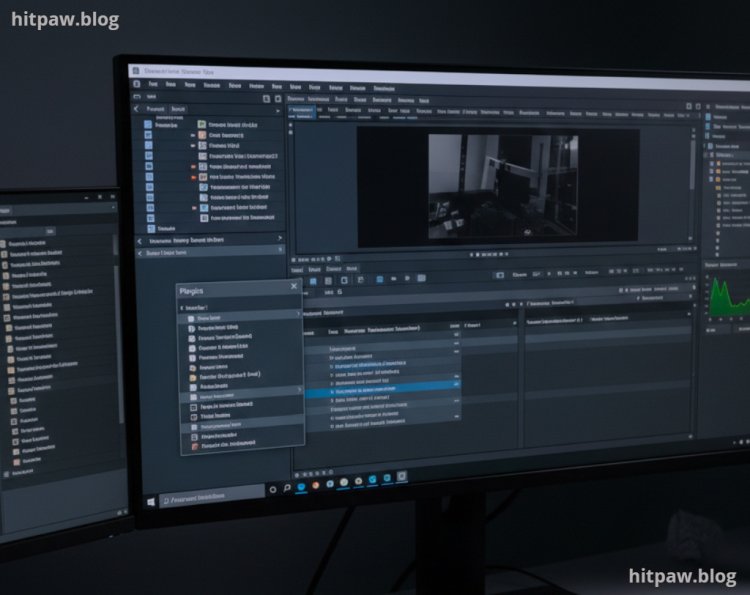The width and height of the screenshot is (750, 595).
Task: Click the back arrow left of top-left tabs
Action: [138, 109]
